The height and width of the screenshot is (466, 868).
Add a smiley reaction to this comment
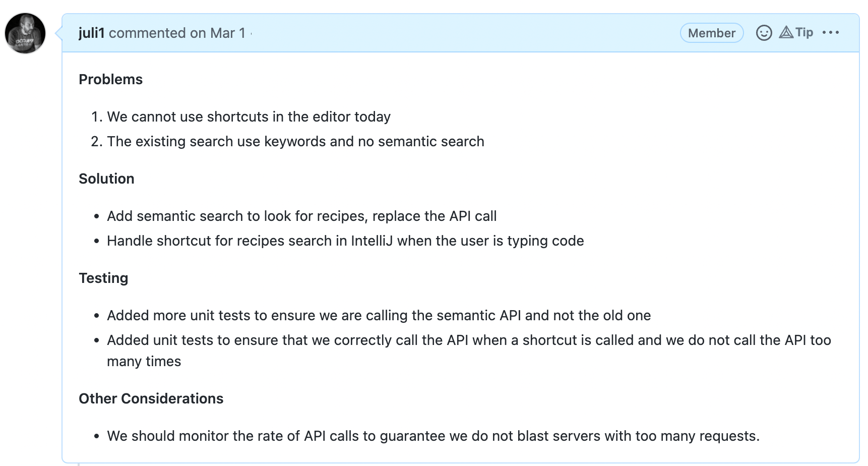point(764,32)
